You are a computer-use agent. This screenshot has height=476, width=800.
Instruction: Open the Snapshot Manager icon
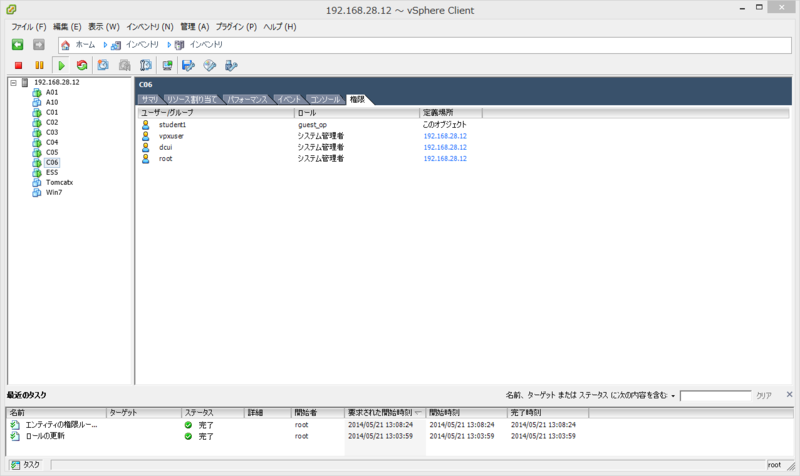(146, 65)
